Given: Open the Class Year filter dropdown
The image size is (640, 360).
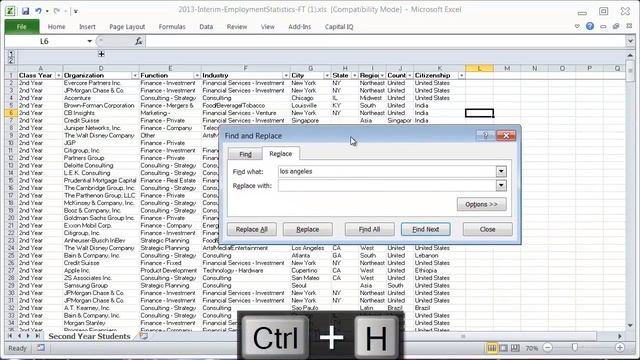Looking at the screenshot, I should coord(58,76).
